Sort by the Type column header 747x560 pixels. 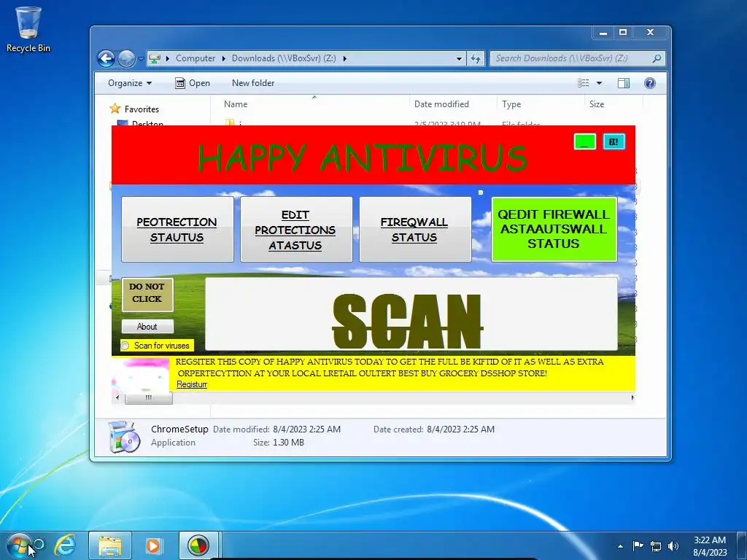[x=511, y=104]
